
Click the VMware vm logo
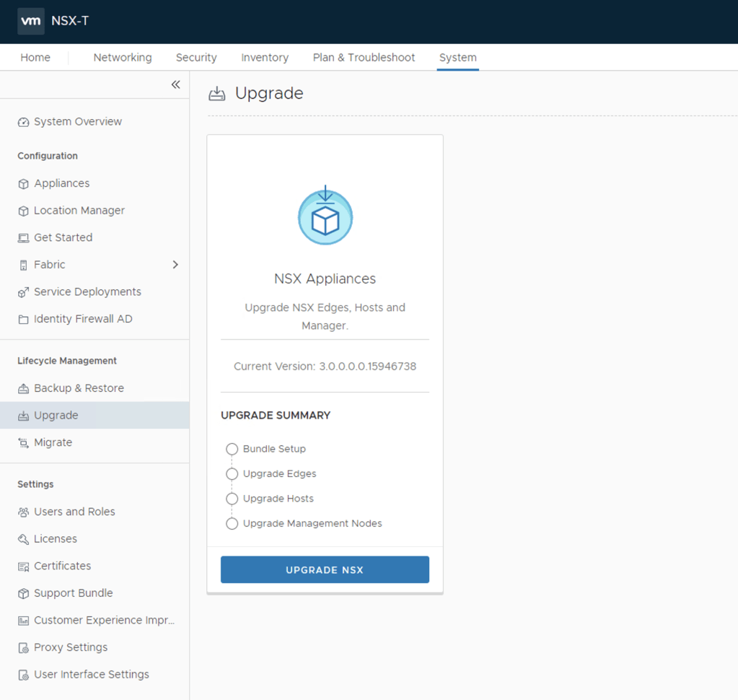31,21
